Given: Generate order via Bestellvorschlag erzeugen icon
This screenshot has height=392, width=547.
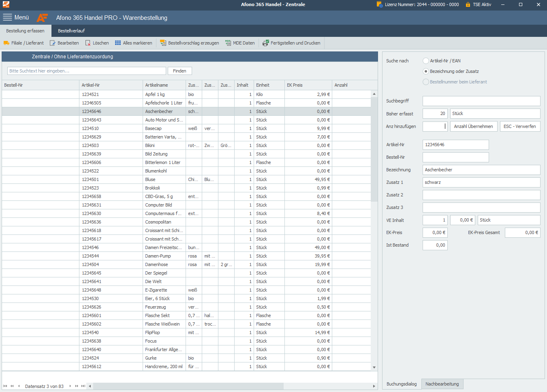Looking at the screenshot, I should 163,43.
